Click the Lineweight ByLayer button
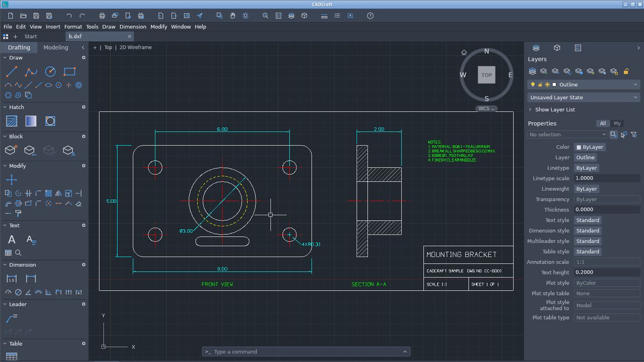Viewport: 644px width, 362px height. coord(587,189)
